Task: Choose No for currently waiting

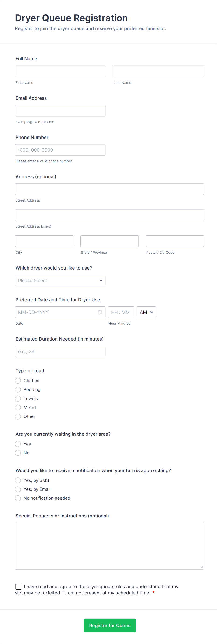Action: [18, 453]
